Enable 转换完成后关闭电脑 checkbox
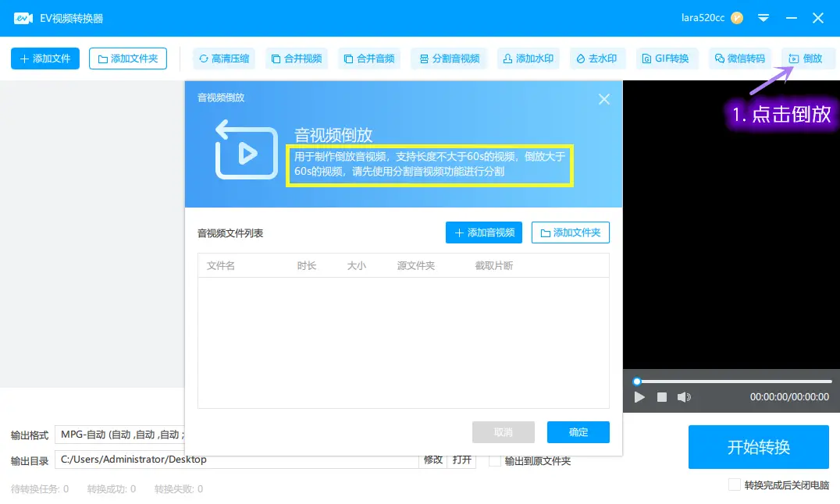Image resolution: width=840 pixels, height=504 pixels. click(735, 484)
